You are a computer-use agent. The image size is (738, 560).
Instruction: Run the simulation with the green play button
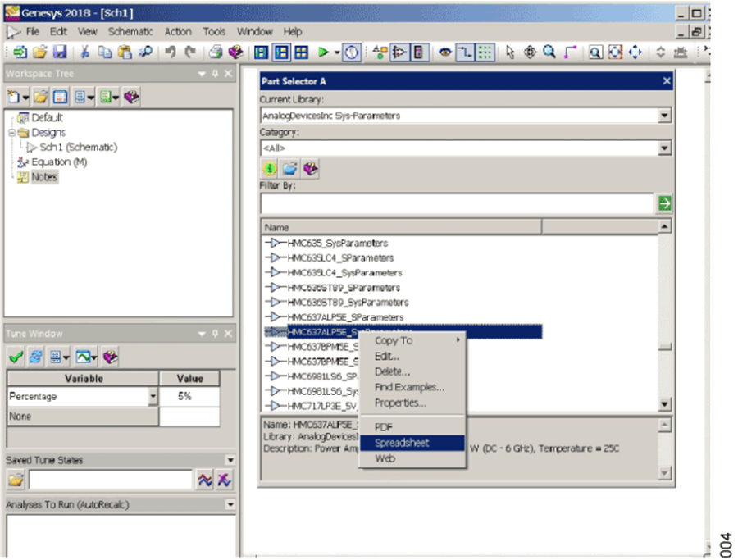(323, 52)
